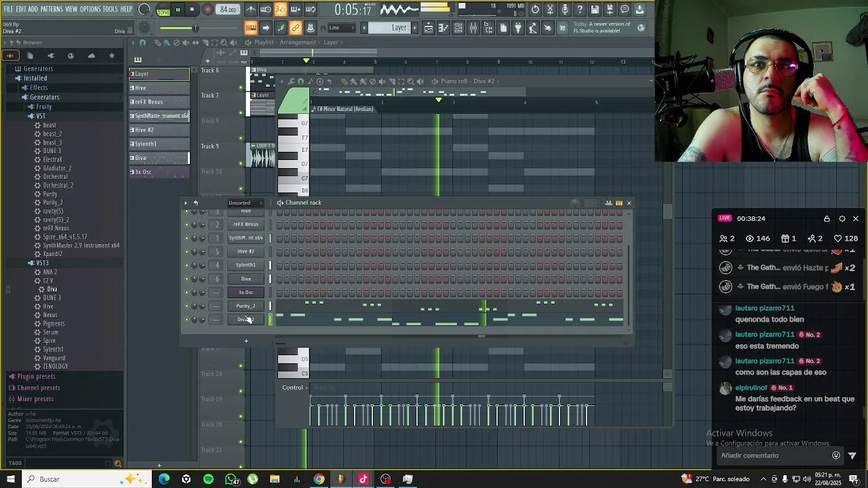The width and height of the screenshot is (868, 488).
Task: Click the Purity_2 channel button
Action: (x=245, y=306)
